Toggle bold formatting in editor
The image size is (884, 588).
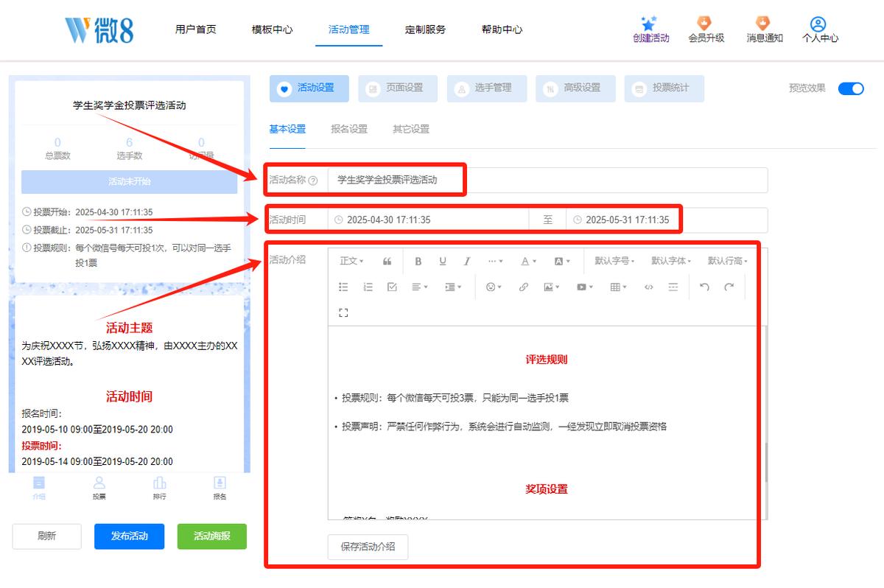click(x=418, y=261)
